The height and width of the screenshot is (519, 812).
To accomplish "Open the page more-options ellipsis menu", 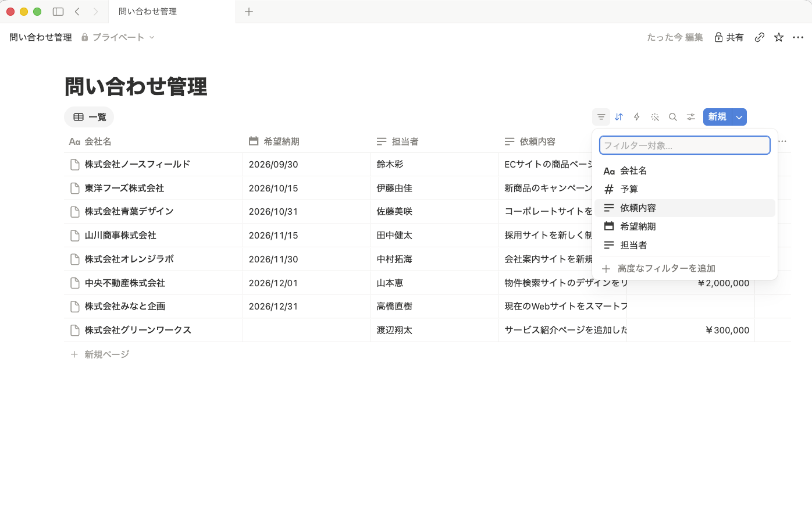I will tap(798, 37).
